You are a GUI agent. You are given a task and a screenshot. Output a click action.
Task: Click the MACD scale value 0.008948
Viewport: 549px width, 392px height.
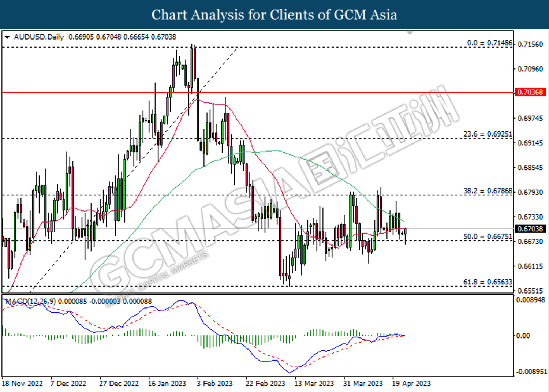click(530, 300)
